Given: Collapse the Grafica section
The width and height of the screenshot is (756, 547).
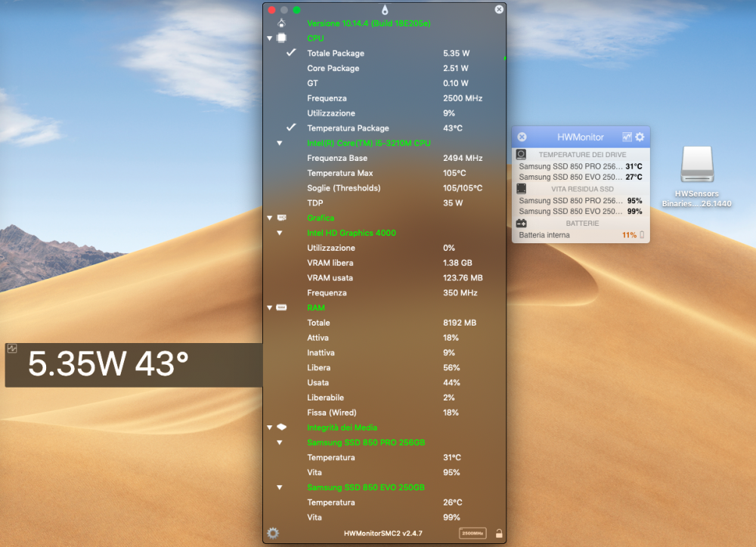Looking at the screenshot, I should (270, 218).
